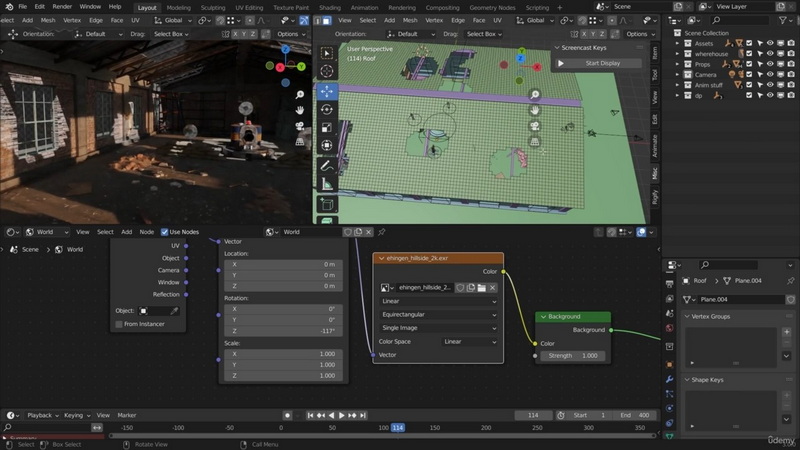Open outliner filter funnel icon
This screenshot has height=450, width=800.
[783, 20]
